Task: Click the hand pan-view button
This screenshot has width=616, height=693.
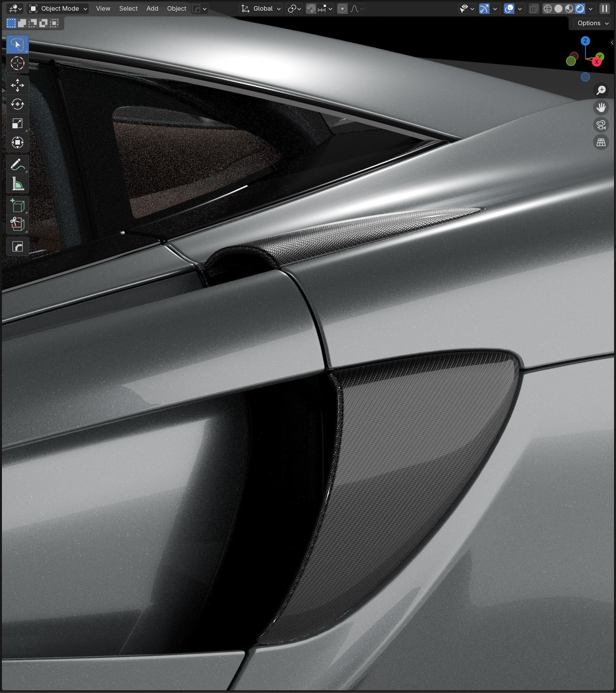Action: (x=601, y=108)
